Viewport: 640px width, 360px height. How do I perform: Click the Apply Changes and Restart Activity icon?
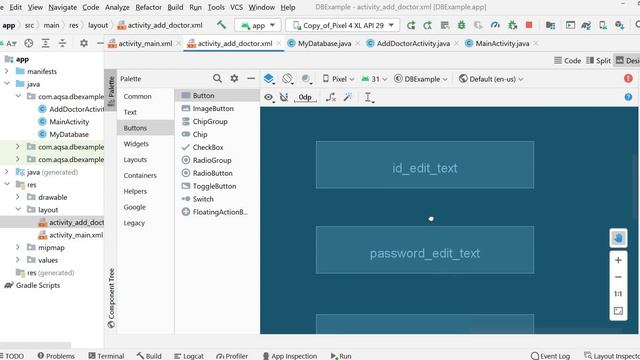(x=427, y=25)
